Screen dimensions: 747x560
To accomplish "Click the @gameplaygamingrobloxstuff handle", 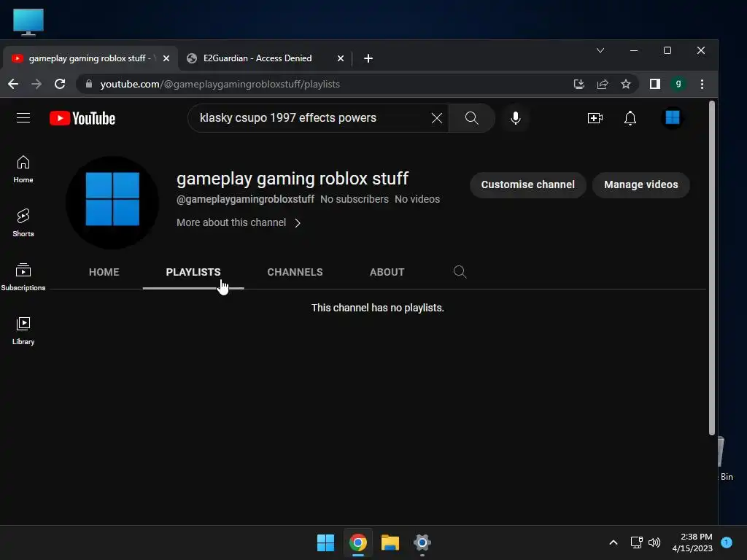I will tap(245, 199).
